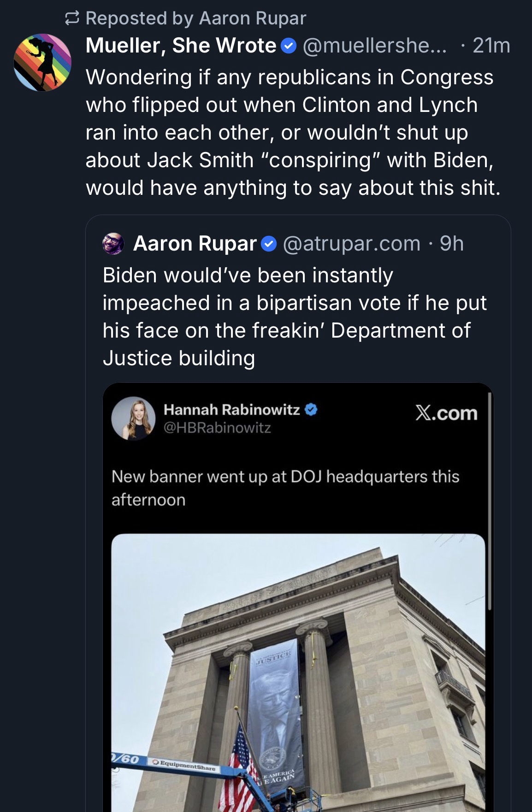
Task: Click the Hannah Rabinowitz verified checkmark
Action: pyautogui.click(x=311, y=409)
